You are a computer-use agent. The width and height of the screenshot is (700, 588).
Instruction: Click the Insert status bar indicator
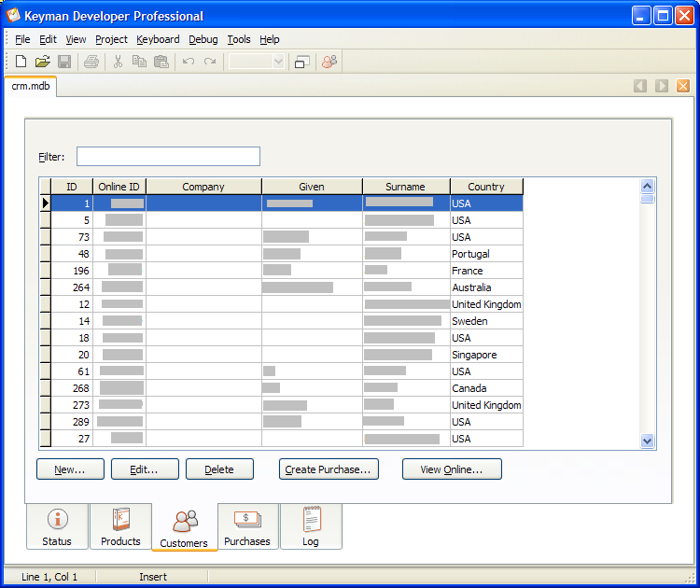pos(153,577)
